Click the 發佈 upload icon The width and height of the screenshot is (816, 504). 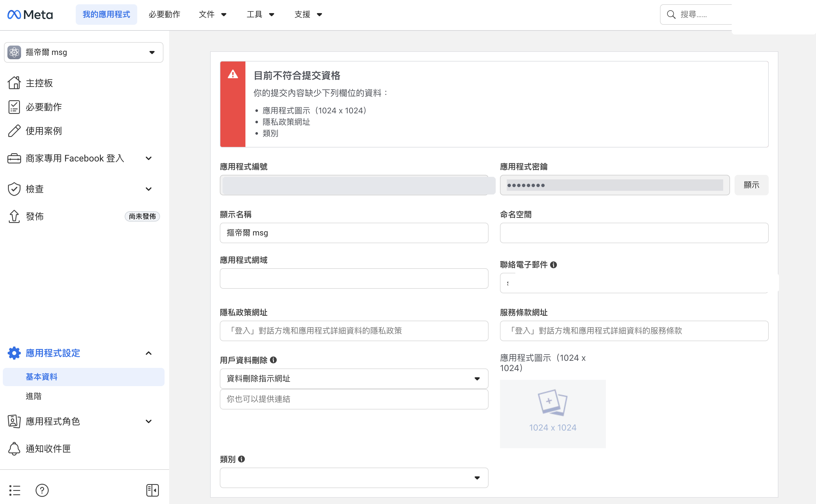(x=14, y=216)
